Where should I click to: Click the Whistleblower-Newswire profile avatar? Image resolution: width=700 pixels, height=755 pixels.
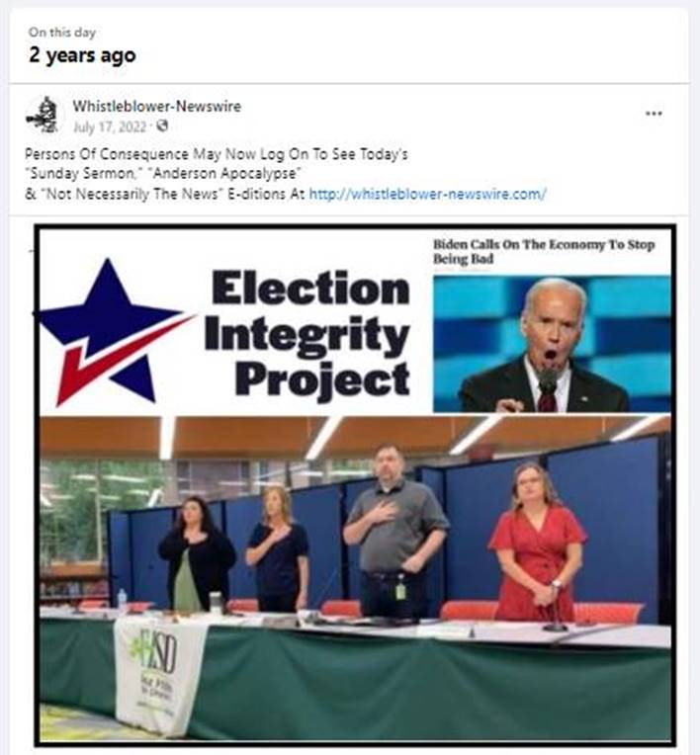tap(44, 115)
